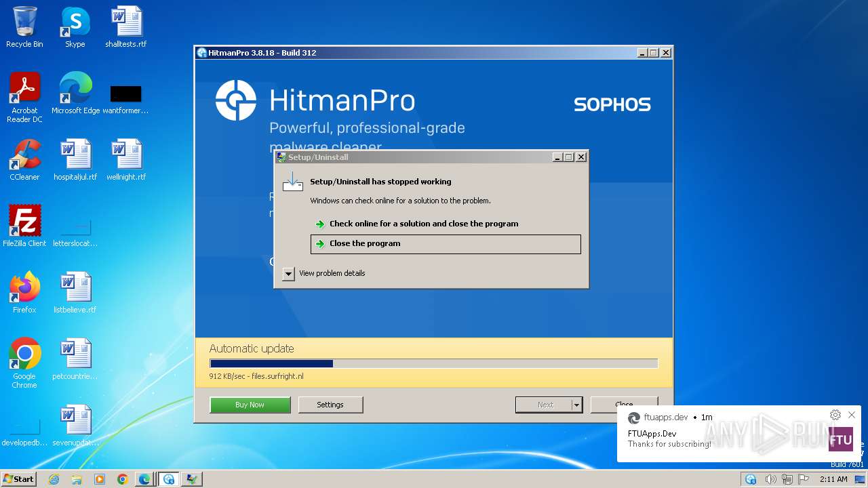
Task: Open CCleaner desktop shortcut
Action: 24,161
